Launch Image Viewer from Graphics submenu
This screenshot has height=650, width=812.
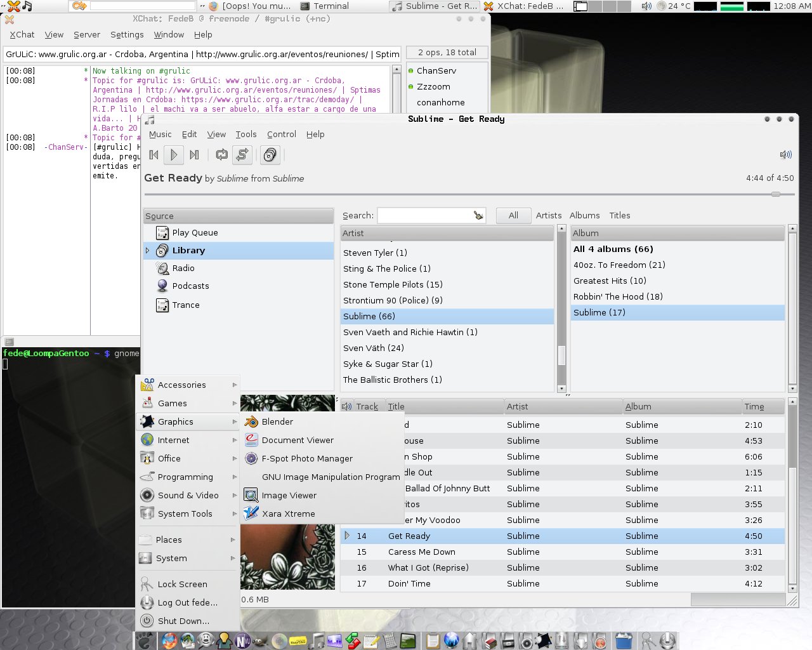pyautogui.click(x=321, y=495)
